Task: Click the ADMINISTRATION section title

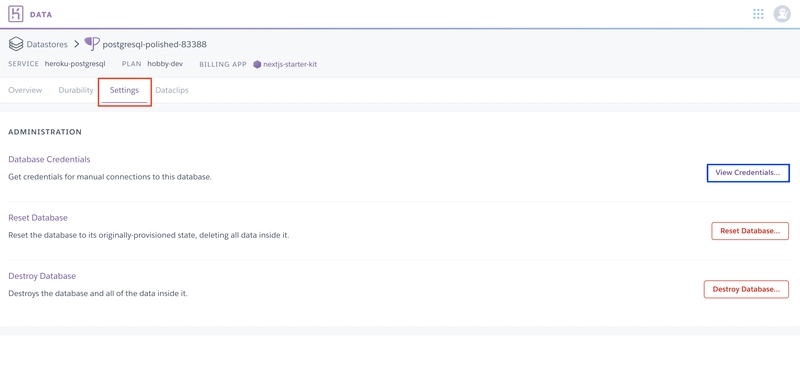Action: [x=45, y=132]
